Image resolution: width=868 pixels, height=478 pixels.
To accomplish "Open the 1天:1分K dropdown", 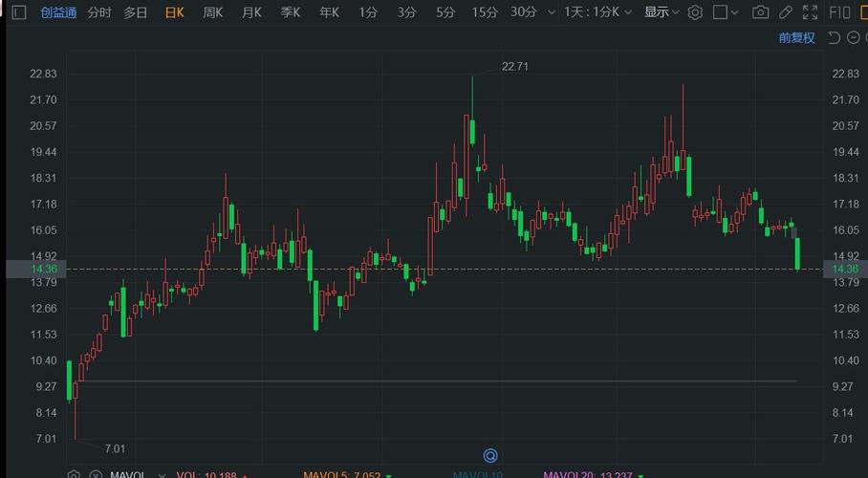I will pos(597,12).
